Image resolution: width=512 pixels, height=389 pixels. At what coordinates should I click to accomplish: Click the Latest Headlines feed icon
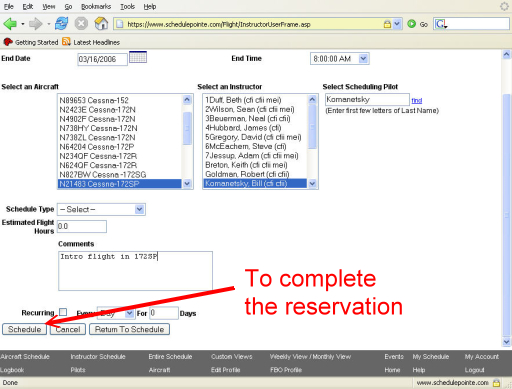(x=66, y=42)
